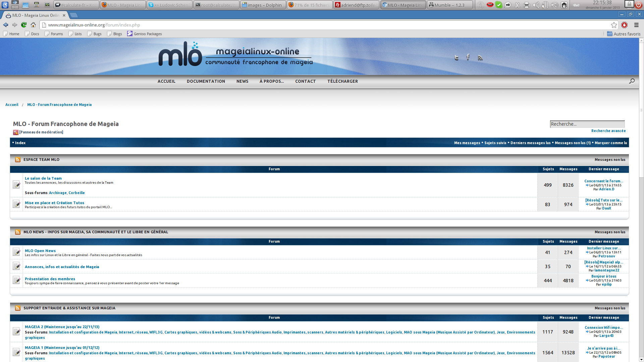Focus the Recherche... search input field
Viewport: 644px width, 362px height.
(x=587, y=124)
